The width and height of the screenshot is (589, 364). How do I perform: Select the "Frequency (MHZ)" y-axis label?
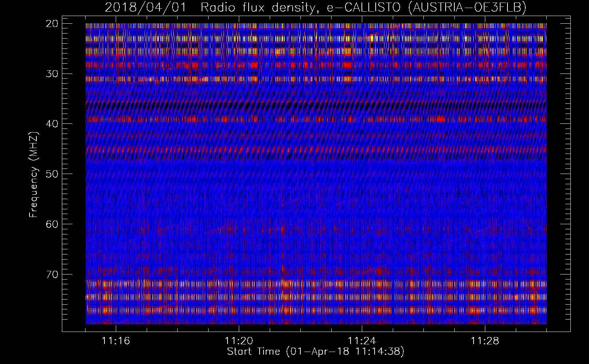point(33,175)
